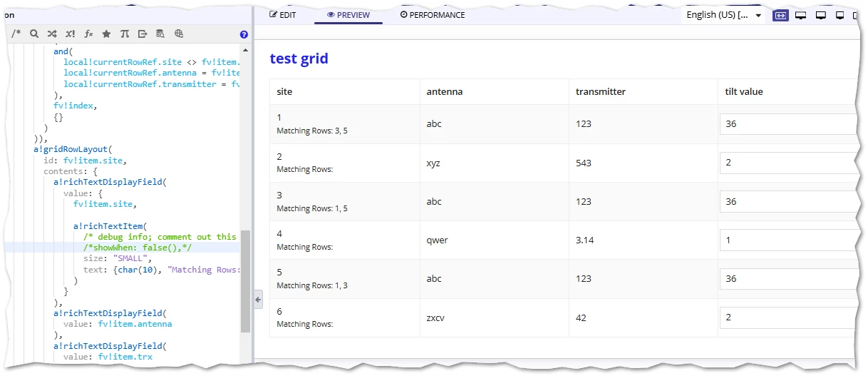Click the 'antenna' column header
868x376 pixels.
point(445,91)
